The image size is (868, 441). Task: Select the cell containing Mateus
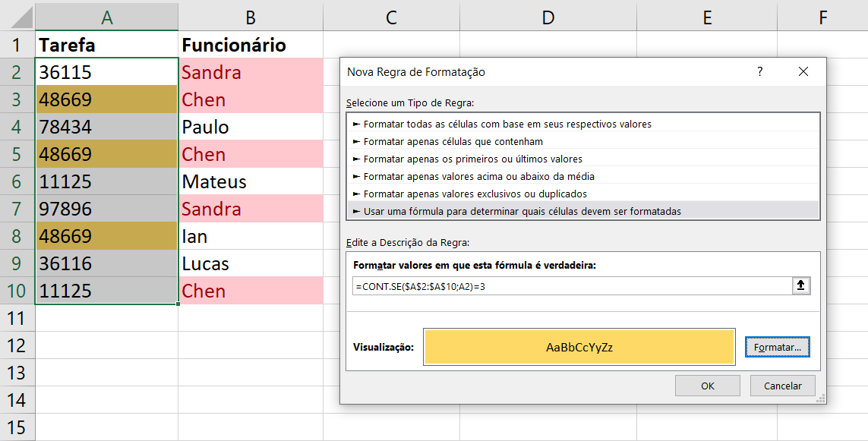tap(251, 181)
